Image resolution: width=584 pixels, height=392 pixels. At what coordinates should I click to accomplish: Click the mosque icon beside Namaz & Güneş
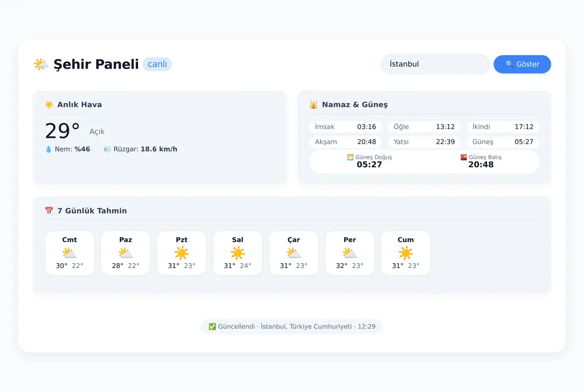pos(313,105)
